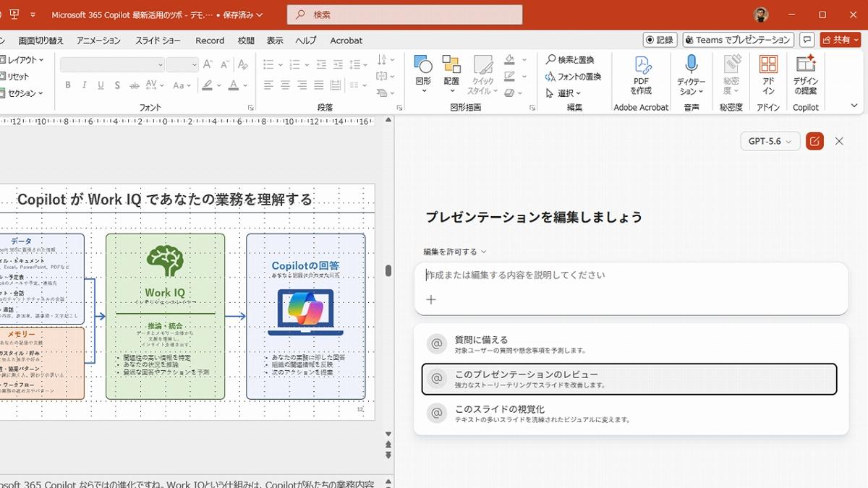
Task: Click the slide pane vertical scrollbar thumb
Action: (388, 271)
